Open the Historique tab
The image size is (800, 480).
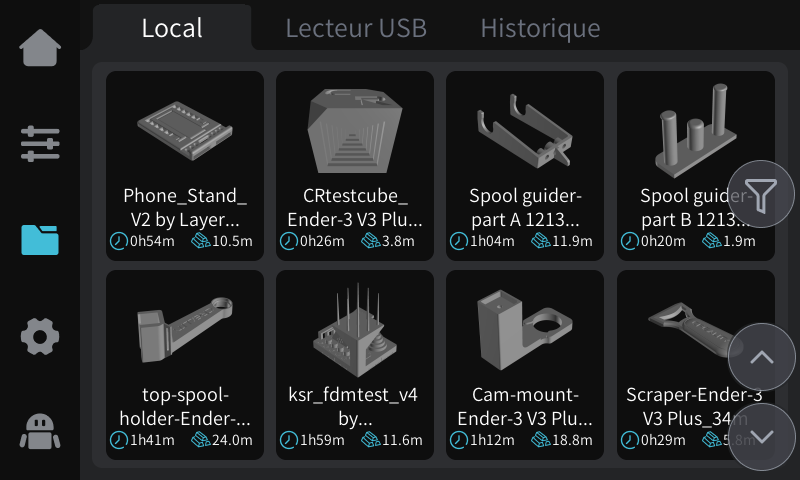[540, 28]
